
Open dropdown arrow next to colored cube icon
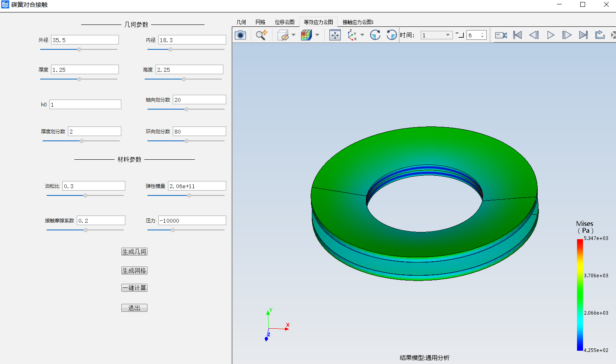coord(317,35)
